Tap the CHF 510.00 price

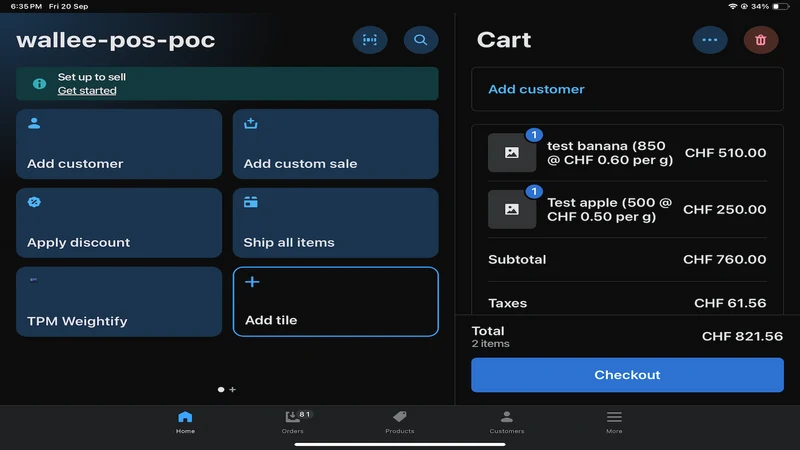coord(725,153)
